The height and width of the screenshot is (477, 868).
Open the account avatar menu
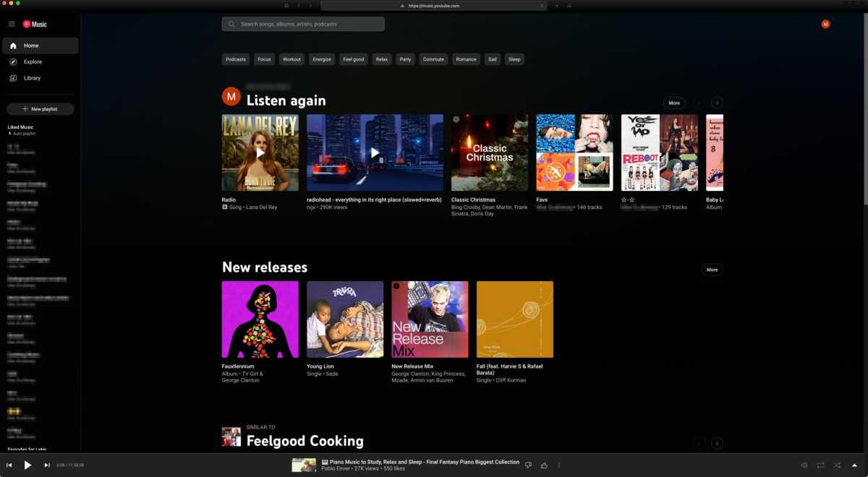(x=825, y=24)
